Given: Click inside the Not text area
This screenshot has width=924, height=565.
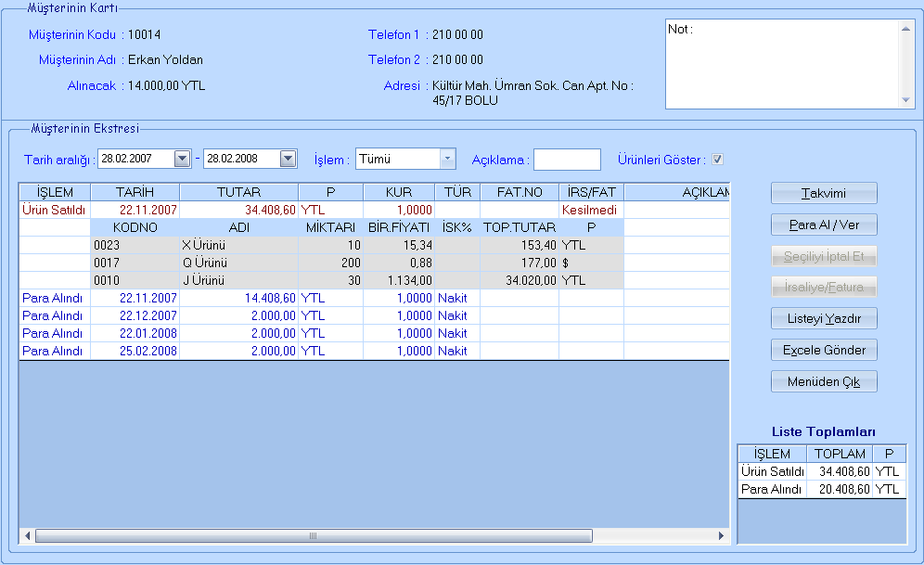Looking at the screenshot, I should point(781,64).
